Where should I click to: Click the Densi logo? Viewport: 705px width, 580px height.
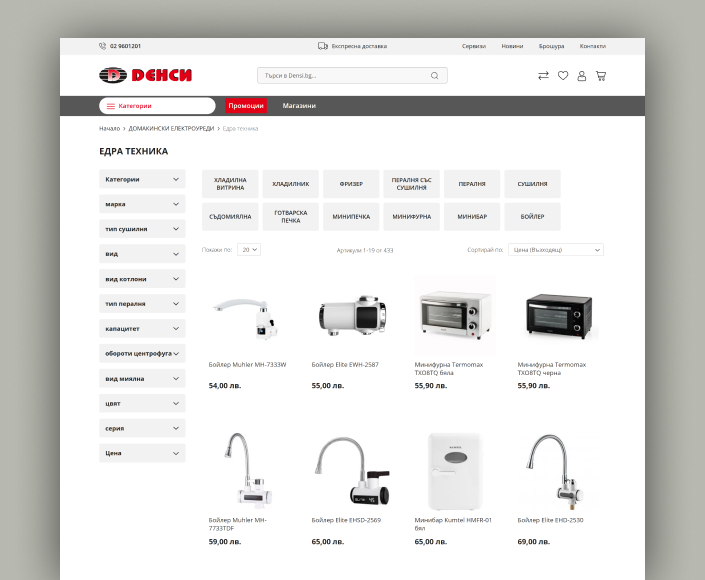(x=145, y=75)
